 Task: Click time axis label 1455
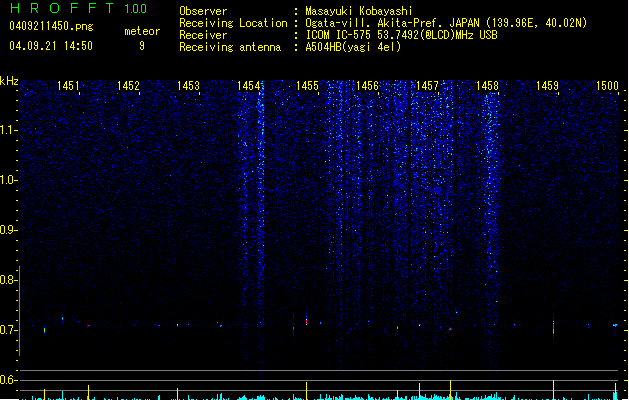pyautogui.click(x=308, y=85)
